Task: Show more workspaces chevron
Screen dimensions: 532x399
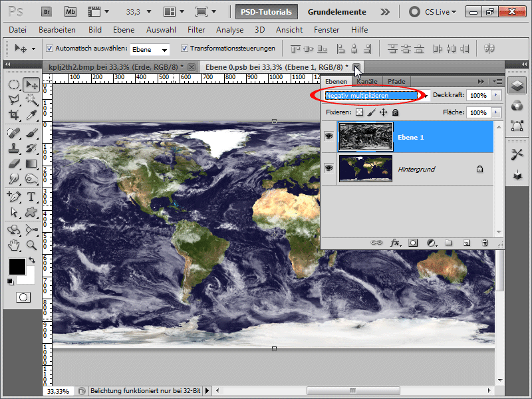Action: [385, 12]
